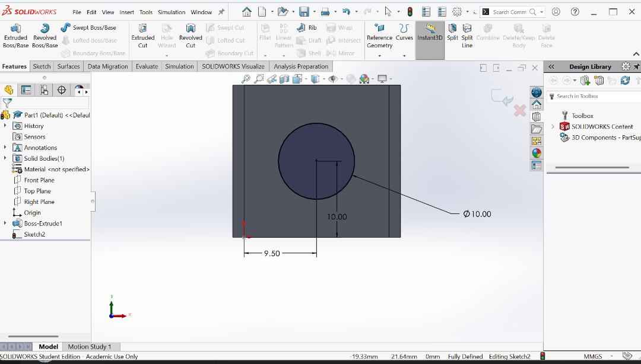
Task: Expand the Boss-Extrude1 feature node
Action: [x=5, y=223]
